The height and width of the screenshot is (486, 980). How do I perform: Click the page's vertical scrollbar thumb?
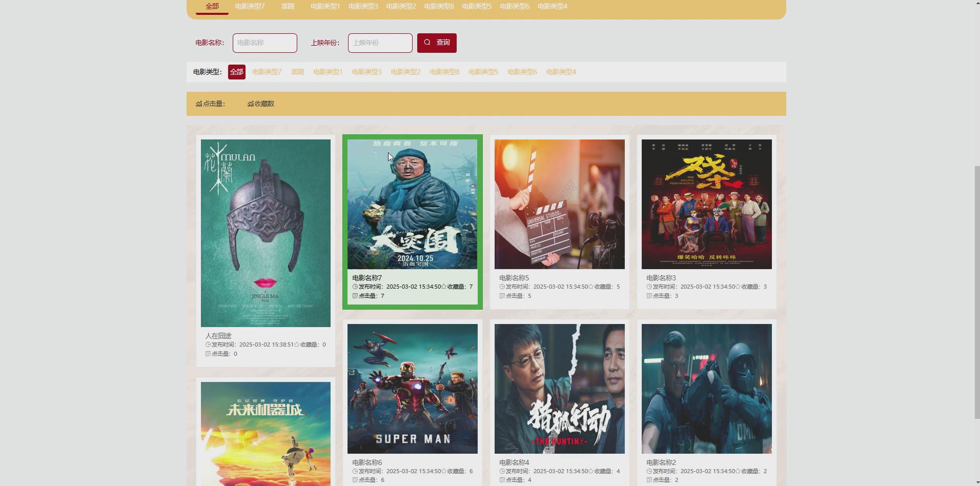click(x=977, y=292)
